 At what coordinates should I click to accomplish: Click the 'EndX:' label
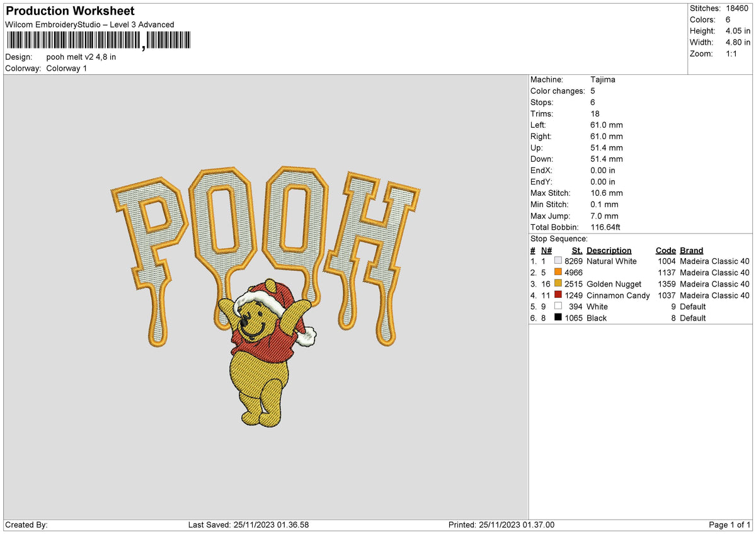pos(542,170)
